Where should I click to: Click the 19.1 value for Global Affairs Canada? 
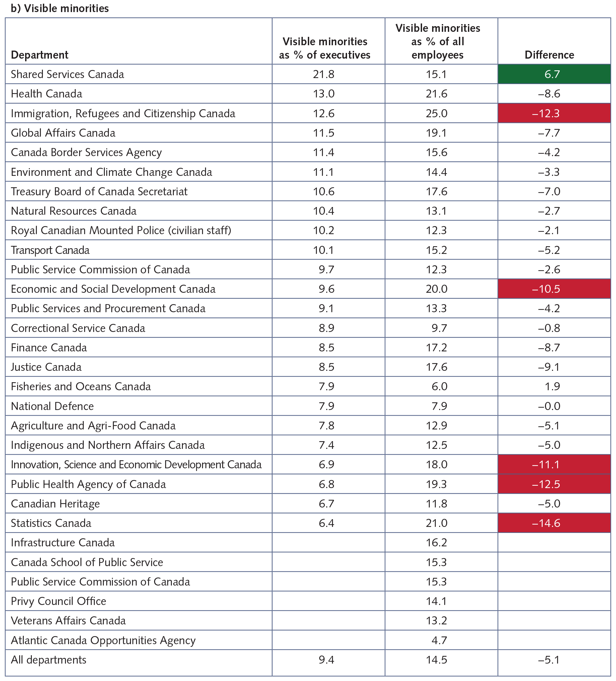437,133
